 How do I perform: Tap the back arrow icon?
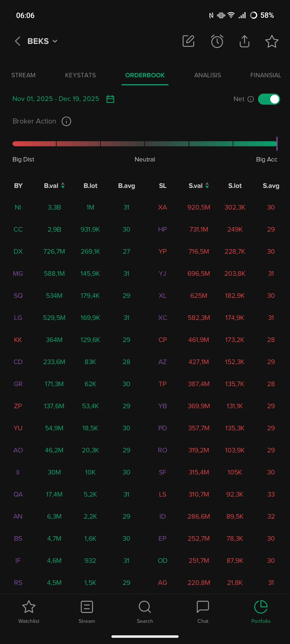point(17,41)
